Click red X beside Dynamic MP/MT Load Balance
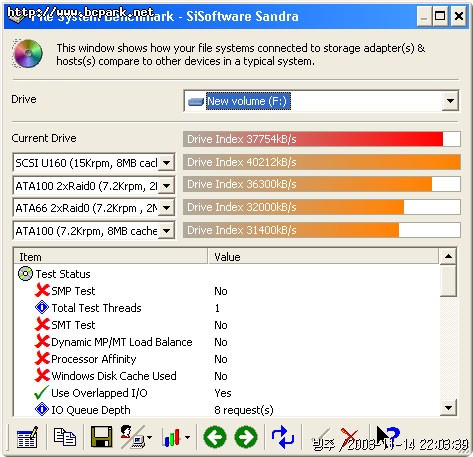This screenshot has width=473, height=457. click(x=42, y=341)
